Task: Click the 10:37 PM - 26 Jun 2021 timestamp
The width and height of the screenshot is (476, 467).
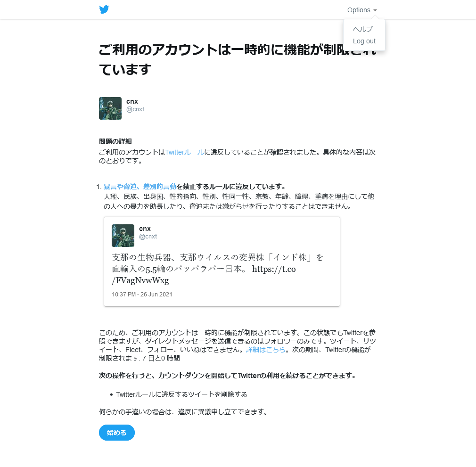Action: click(x=142, y=295)
